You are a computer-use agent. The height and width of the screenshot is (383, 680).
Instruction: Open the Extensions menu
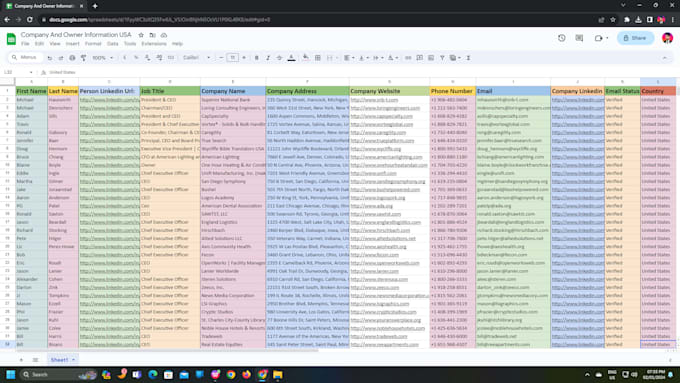(x=154, y=44)
